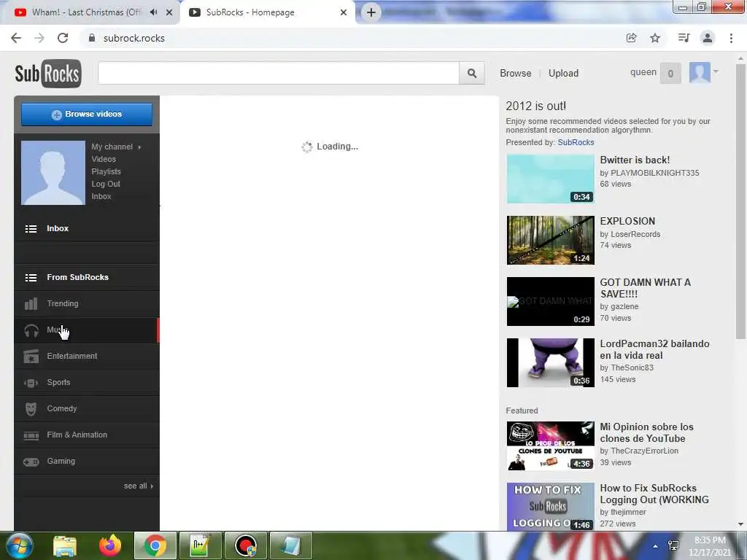Click the SubRocks logo
The width and height of the screenshot is (747, 560).
[48, 74]
